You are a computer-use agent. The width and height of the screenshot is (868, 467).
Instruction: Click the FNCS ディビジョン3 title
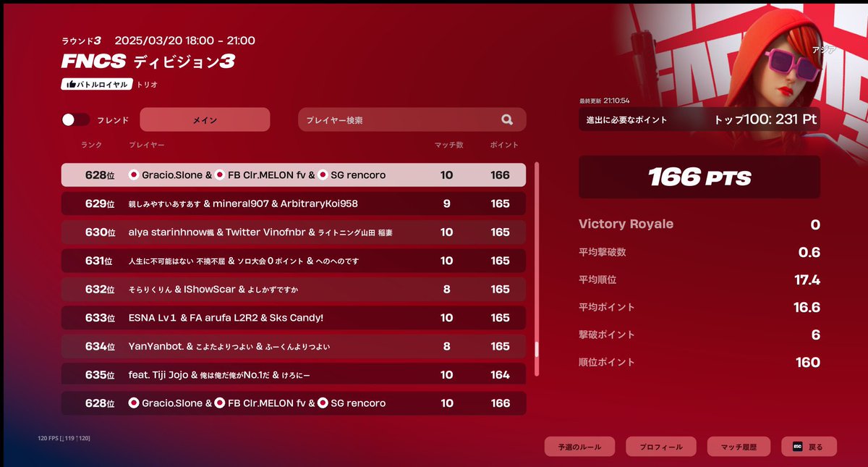coord(148,62)
